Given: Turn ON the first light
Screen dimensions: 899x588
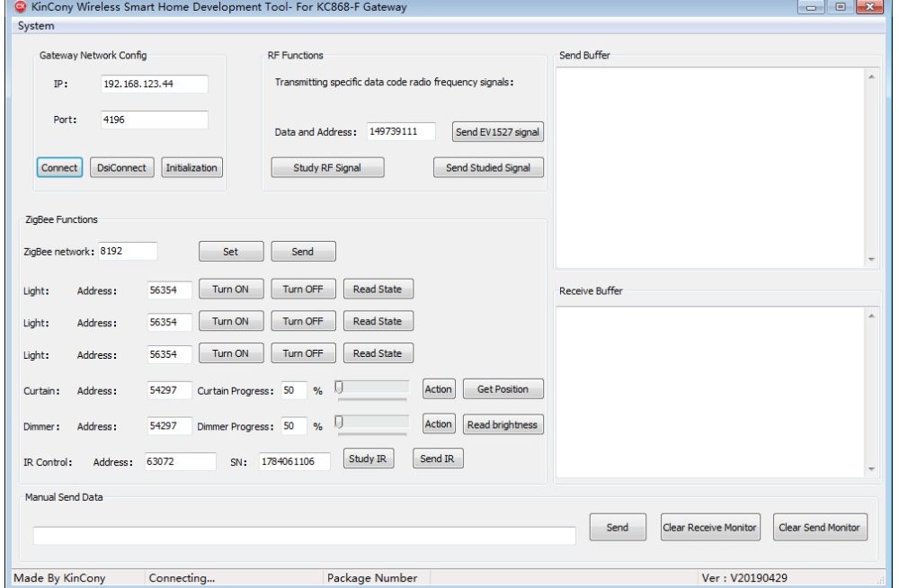Looking at the screenshot, I should pyautogui.click(x=231, y=289).
